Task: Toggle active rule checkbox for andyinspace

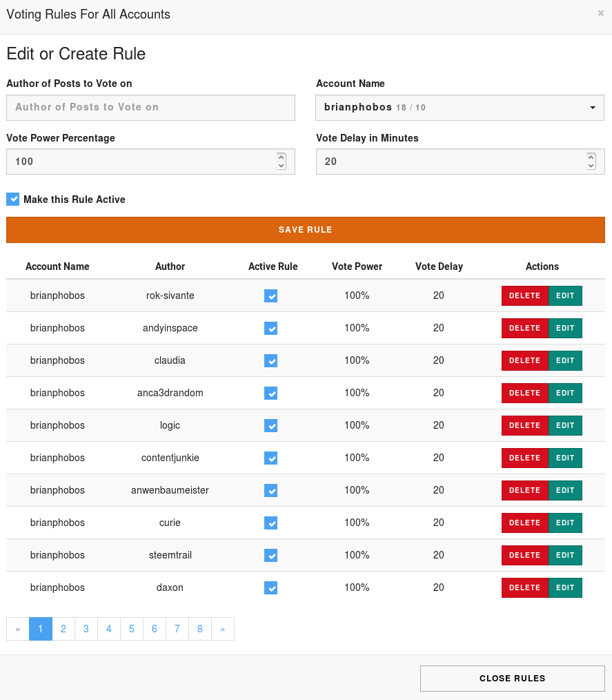Action: (270, 329)
